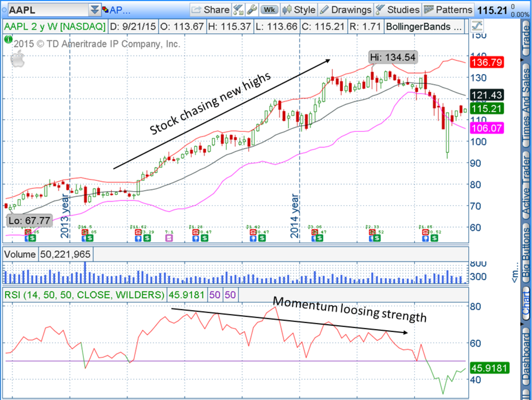The height and width of the screenshot is (400, 532).
Task: Click phone earnings icon below $2.33
Action: (372, 232)
